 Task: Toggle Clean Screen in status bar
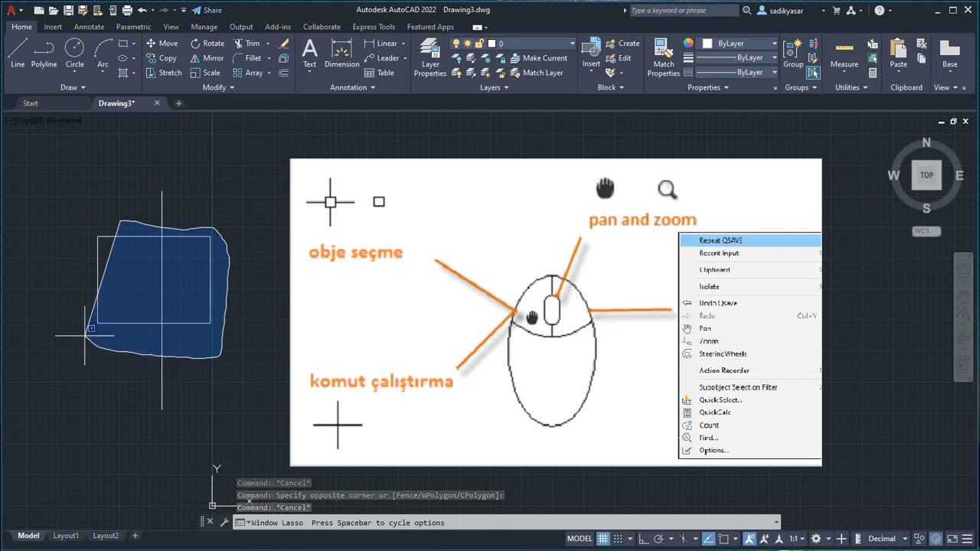pos(953,539)
